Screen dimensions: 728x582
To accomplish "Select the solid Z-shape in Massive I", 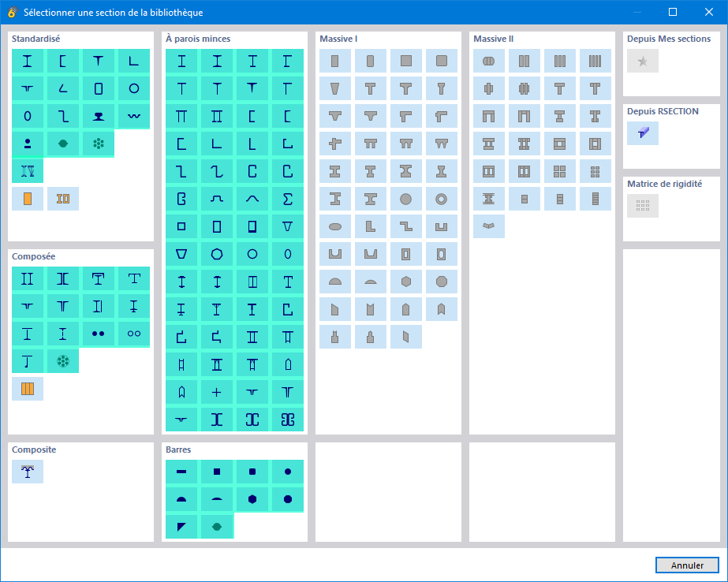I will (x=405, y=226).
